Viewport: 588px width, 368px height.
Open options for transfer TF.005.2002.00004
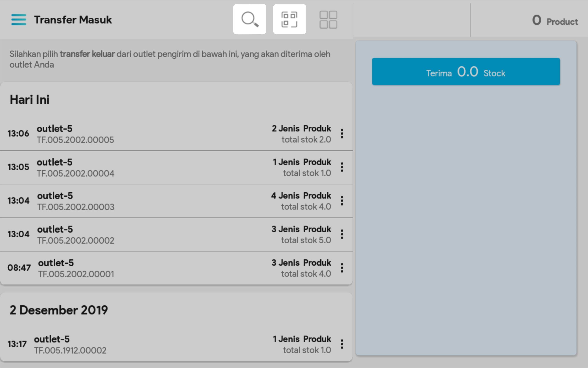pos(342,167)
